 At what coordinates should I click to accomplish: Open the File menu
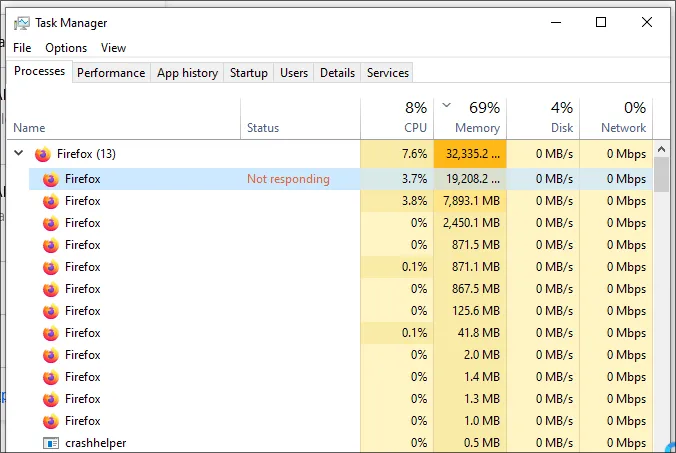click(x=22, y=48)
